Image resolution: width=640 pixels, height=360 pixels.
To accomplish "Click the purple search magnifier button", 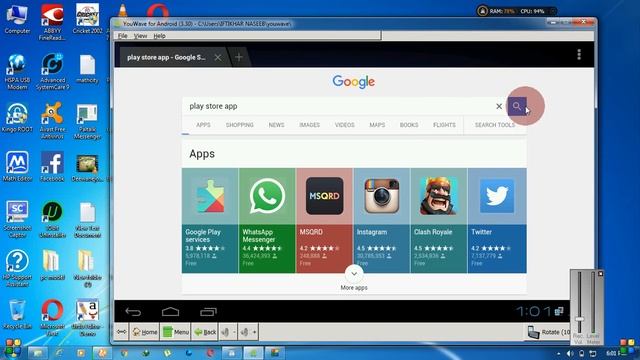I will coord(517,106).
